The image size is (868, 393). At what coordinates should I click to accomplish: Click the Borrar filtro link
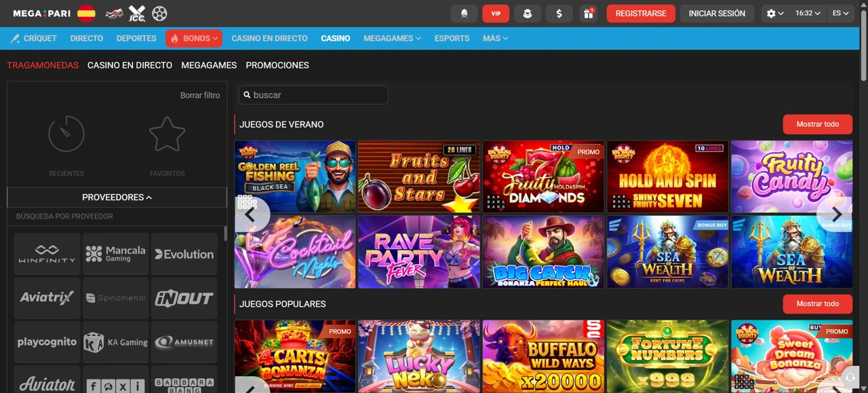200,95
